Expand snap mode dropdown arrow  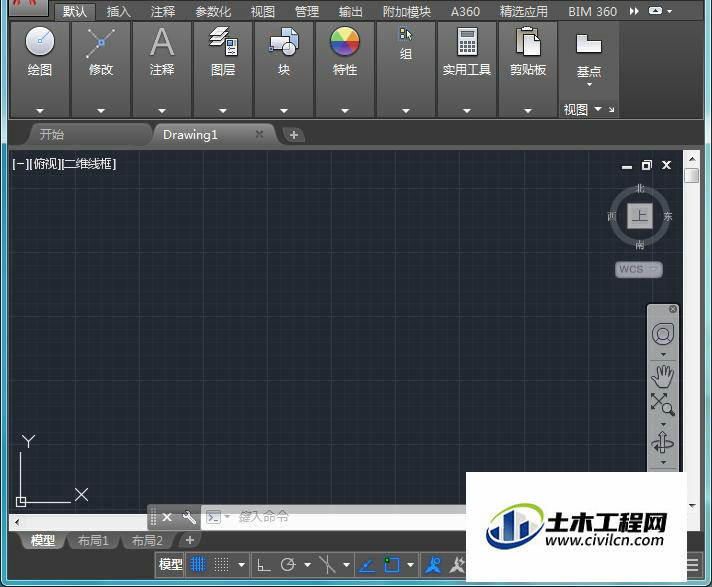coord(242,565)
